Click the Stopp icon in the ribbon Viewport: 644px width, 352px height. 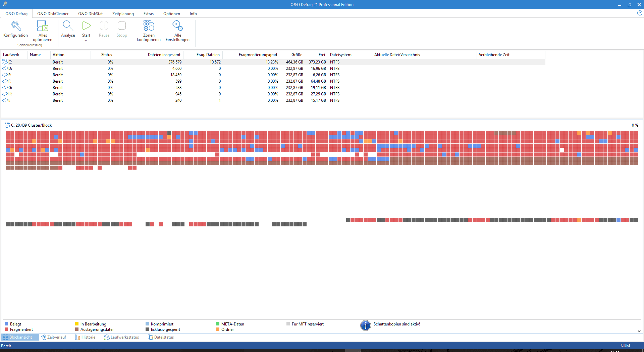pos(122,26)
